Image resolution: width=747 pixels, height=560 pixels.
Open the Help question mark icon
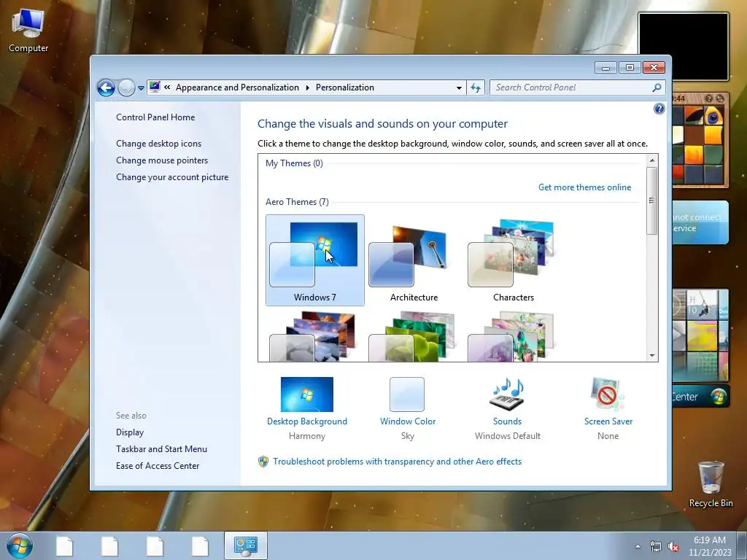click(659, 109)
